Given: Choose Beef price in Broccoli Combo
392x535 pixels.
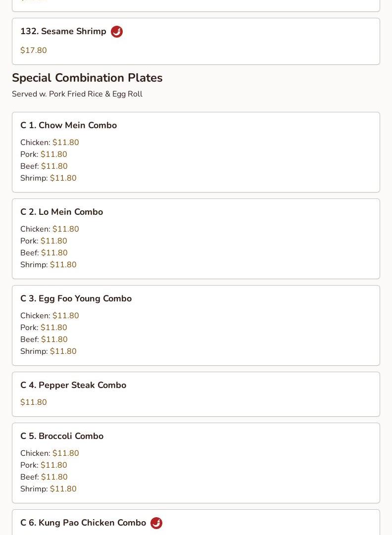Looking at the screenshot, I should 54,477.
